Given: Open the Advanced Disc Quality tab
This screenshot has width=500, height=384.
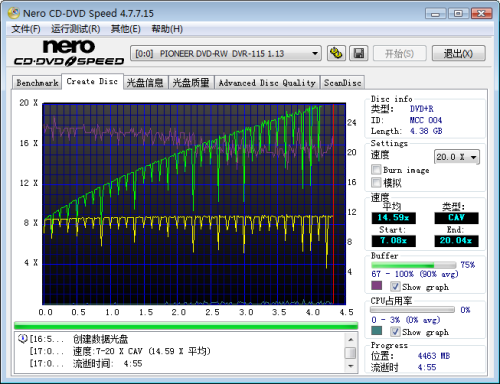Looking at the screenshot, I should pyautogui.click(x=267, y=83).
